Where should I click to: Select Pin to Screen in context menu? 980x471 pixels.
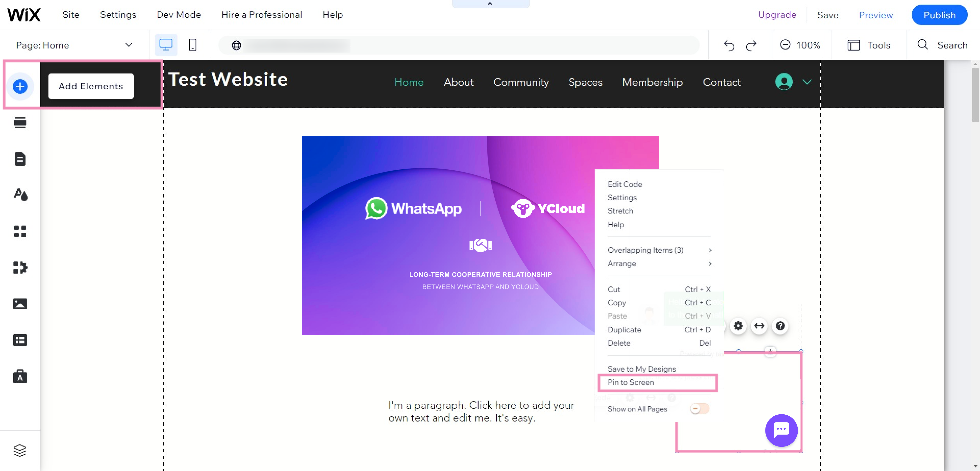pyautogui.click(x=631, y=382)
